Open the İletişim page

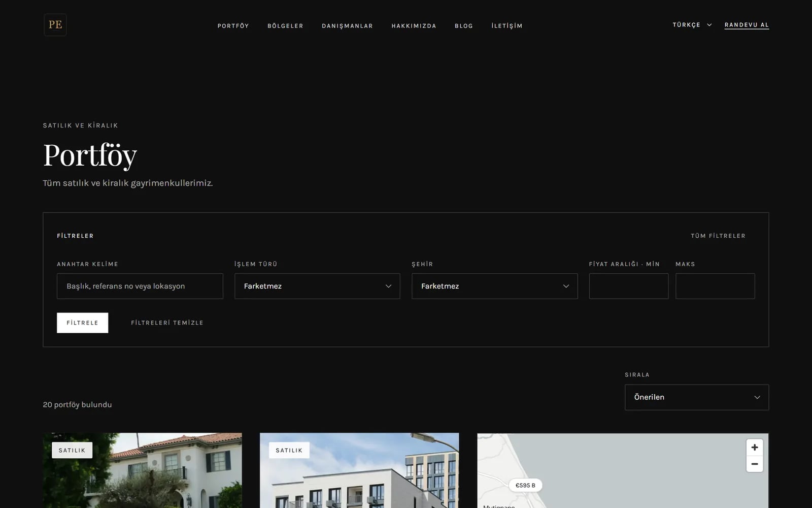506,26
